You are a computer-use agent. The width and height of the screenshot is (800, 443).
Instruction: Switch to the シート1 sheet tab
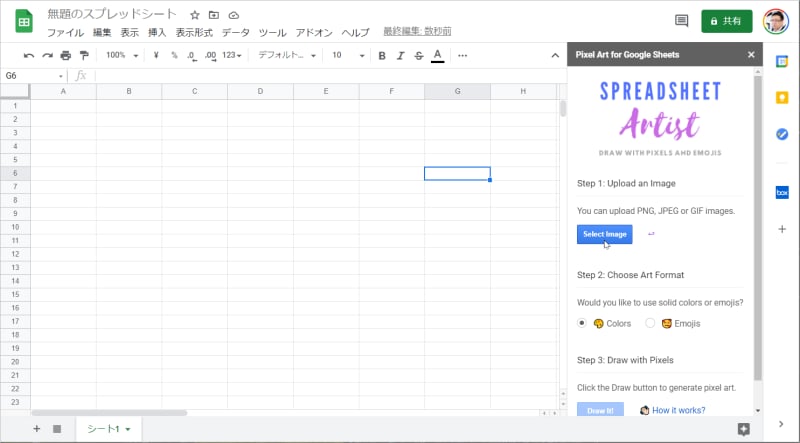108,429
